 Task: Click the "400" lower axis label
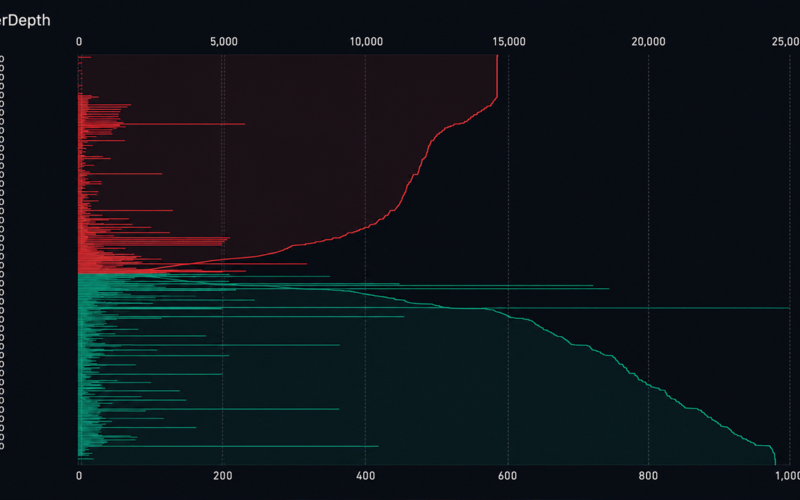[x=365, y=476]
